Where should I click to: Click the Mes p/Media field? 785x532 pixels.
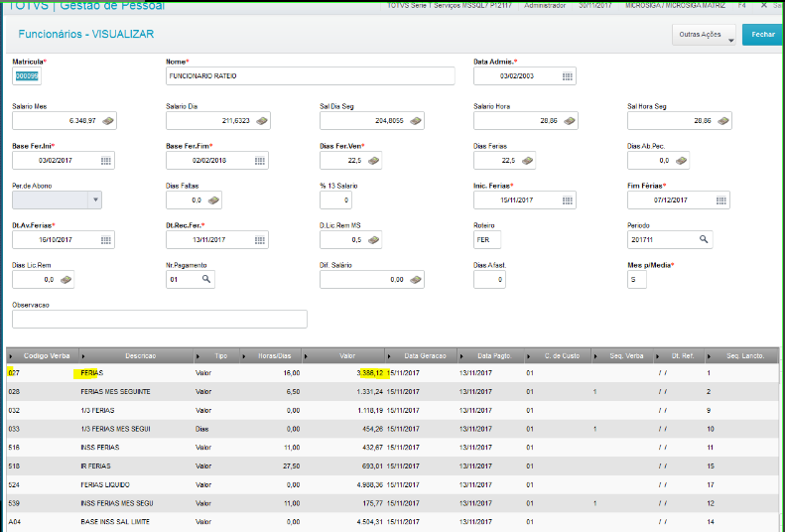point(636,279)
